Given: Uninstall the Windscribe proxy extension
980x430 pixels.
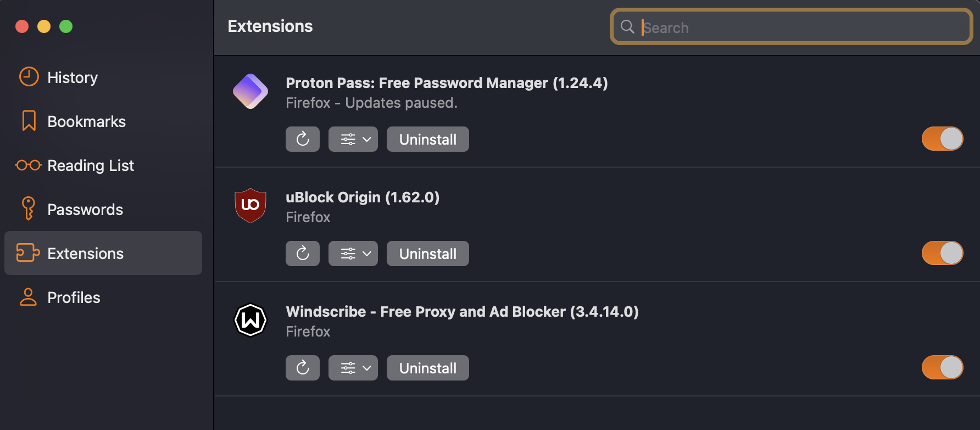Looking at the screenshot, I should tap(427, 368).
